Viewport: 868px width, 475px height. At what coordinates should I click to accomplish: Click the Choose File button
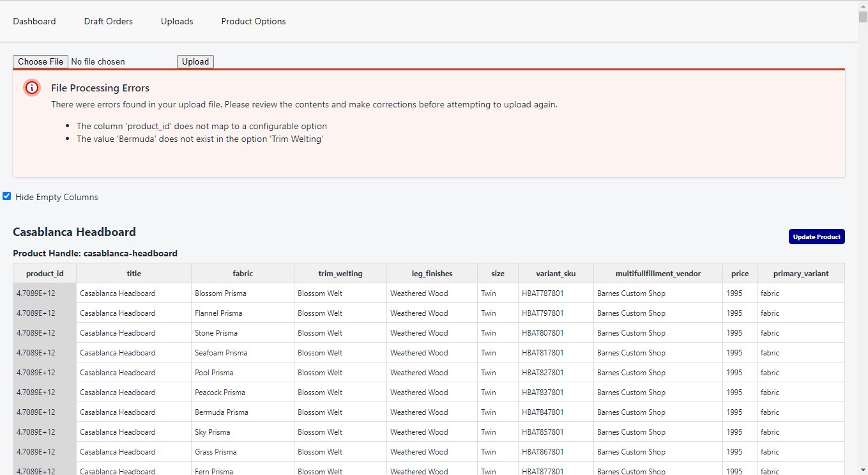(41, 61)
